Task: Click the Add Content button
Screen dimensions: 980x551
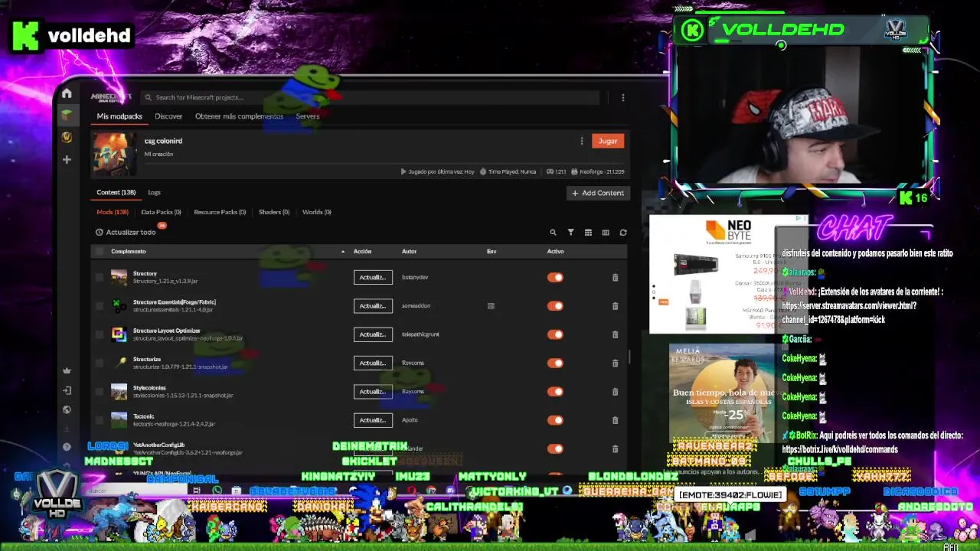Action: [598, 193]
